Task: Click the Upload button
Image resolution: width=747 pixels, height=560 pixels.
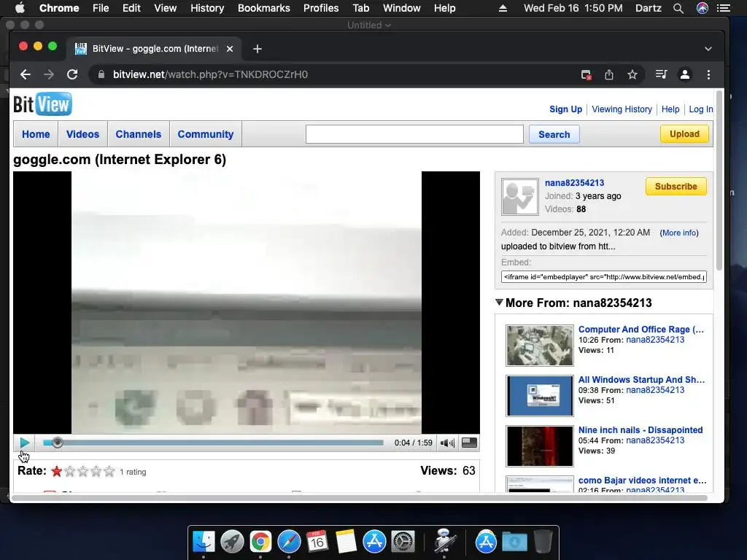Action: tap(684, 134)
